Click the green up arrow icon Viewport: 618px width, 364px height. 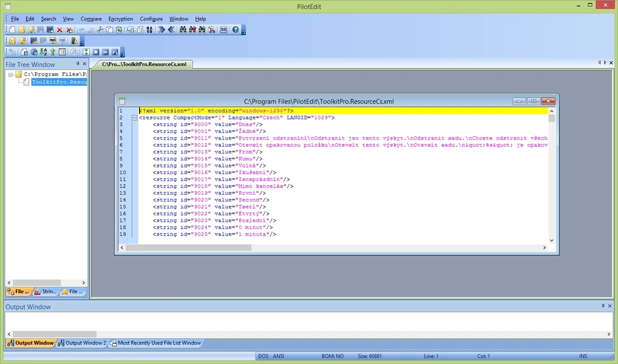point(53,52)
